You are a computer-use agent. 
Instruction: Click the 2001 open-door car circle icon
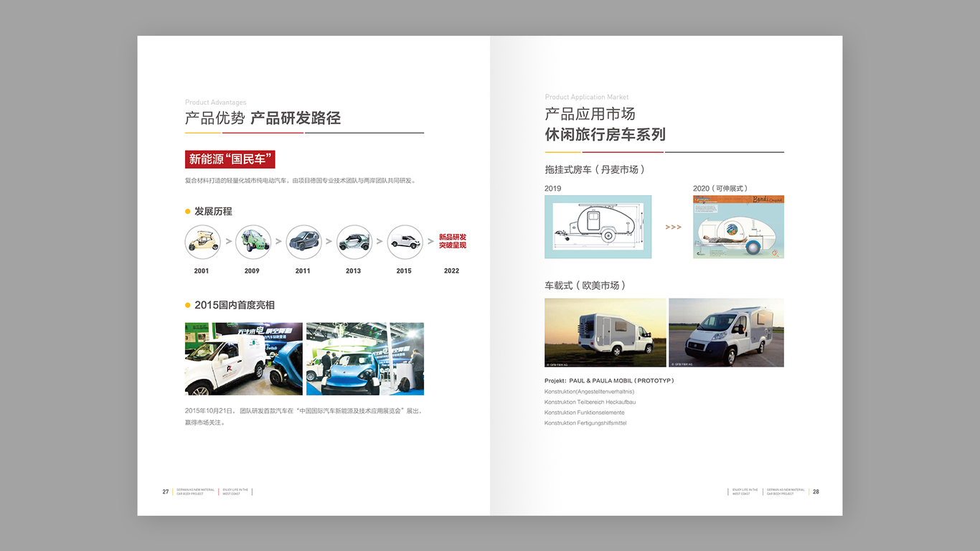click(x=202, y=242)
